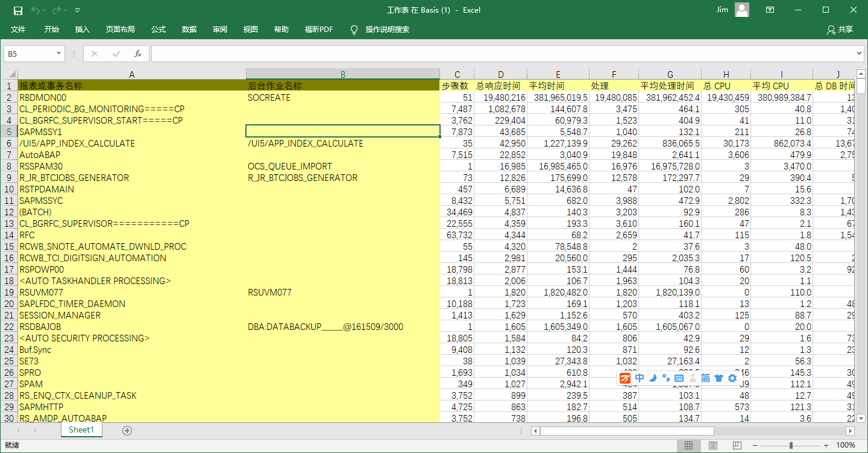Open the IME soft keyboard icon
This screenshot has width=868, height=453.
click(x=679, y=378)
